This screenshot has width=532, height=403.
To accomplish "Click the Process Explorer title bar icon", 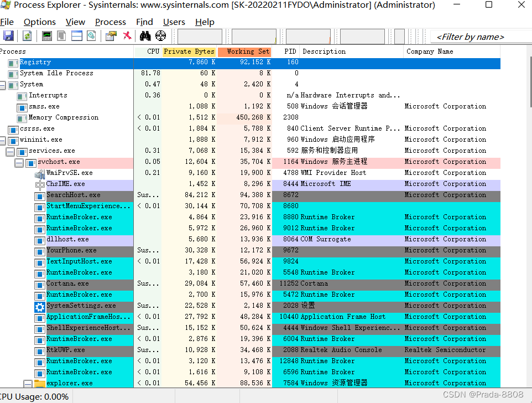I will 6,5.
